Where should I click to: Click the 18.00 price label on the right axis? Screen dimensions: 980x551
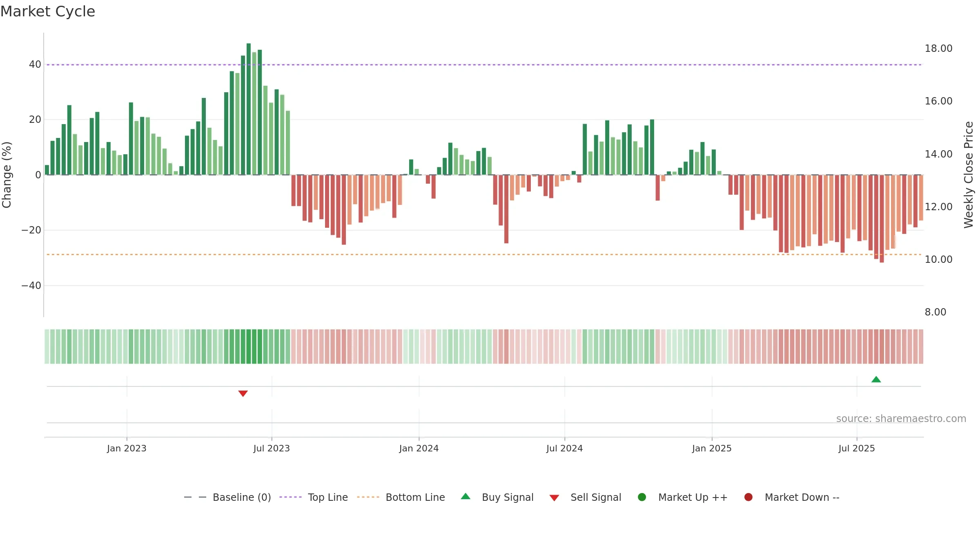tap(938, 49)
